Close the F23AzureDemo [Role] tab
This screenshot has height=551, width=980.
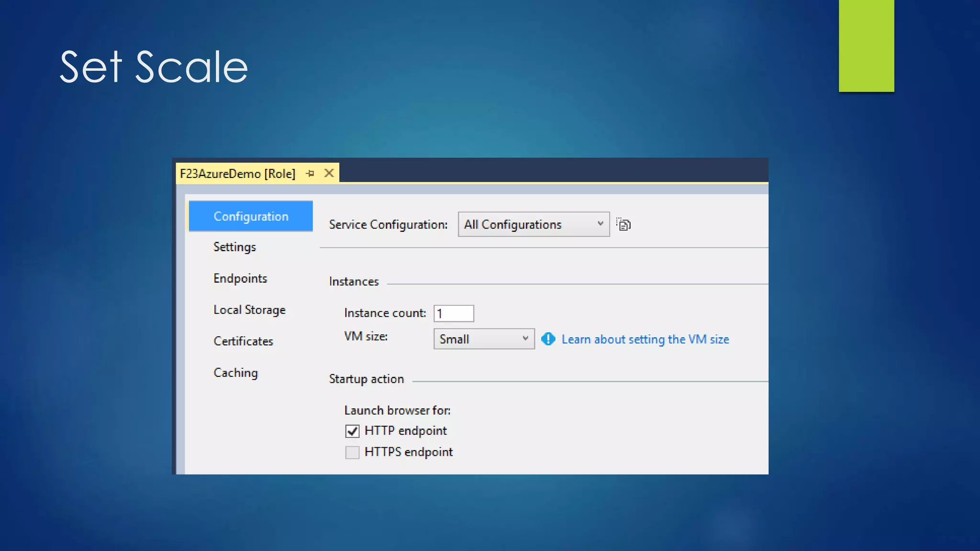(329, 173)
